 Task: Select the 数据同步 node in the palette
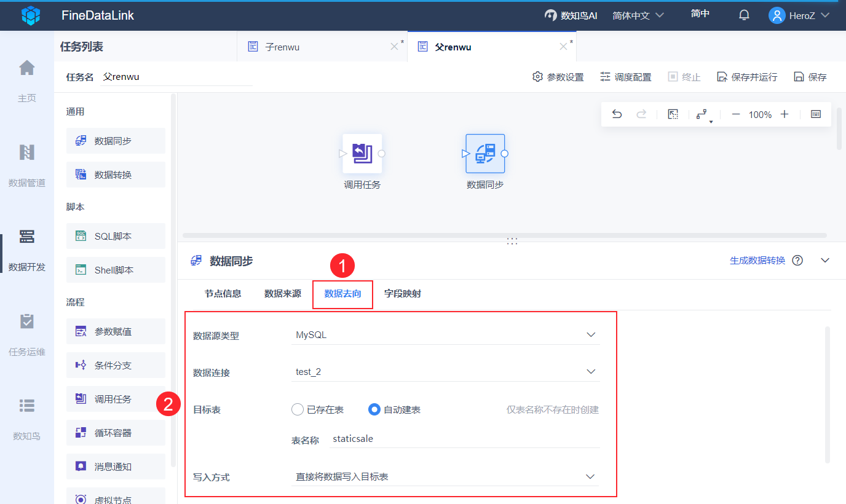116,141
